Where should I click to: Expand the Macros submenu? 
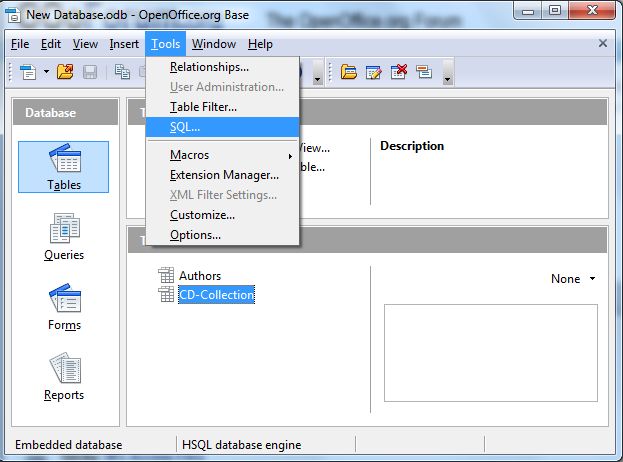point(222,155)
